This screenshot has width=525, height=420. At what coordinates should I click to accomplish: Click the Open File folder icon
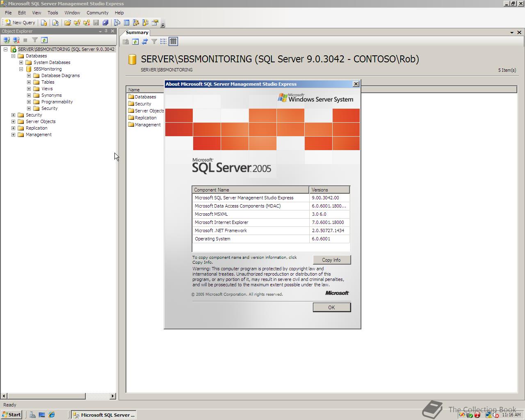pyautogui.click(x=68, y=23)
